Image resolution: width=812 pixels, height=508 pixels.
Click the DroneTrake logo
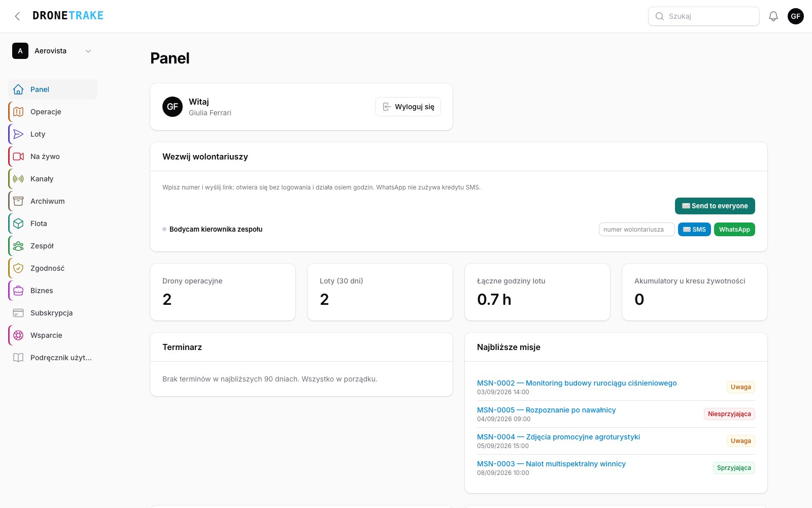(68, 16)
